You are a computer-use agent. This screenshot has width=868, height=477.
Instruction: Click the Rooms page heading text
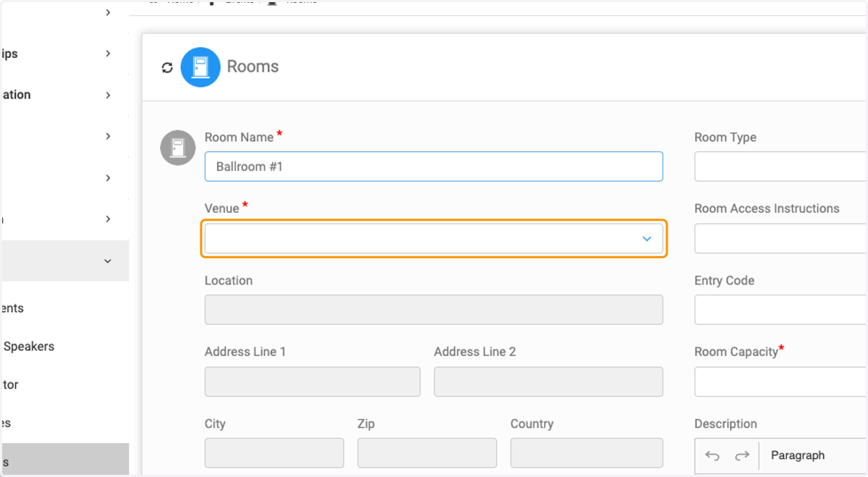[x=252, y=67]
